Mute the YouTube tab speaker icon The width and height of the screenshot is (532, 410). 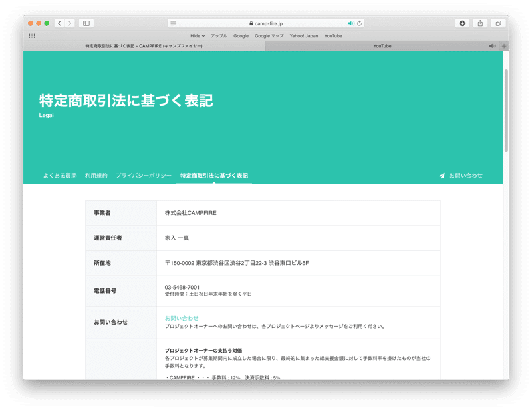click(492, 46)
